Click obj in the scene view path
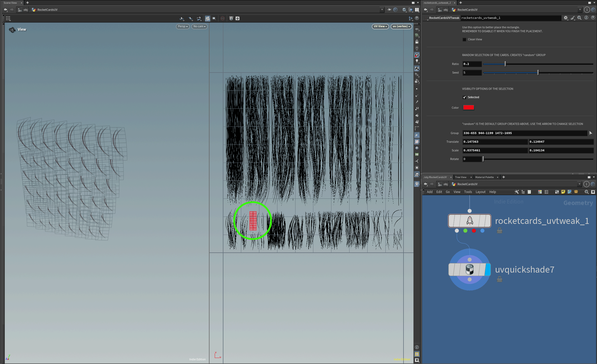This screenshot has height=364, width=597. click(x=25, y=10)
